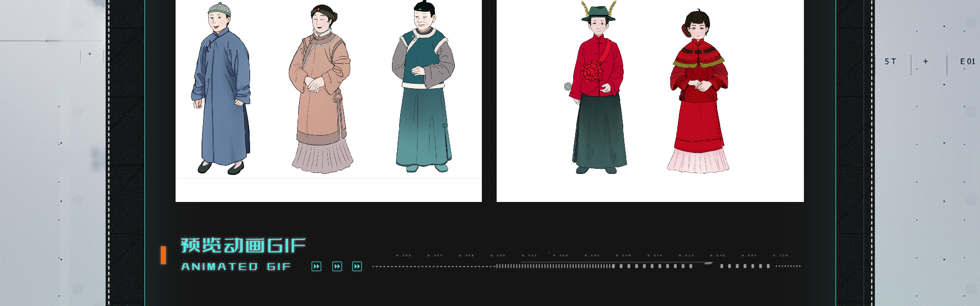Click the small plus mark on left panel
Image resolution: width=980 pixels, height=306 pixels.
point(90,54)
